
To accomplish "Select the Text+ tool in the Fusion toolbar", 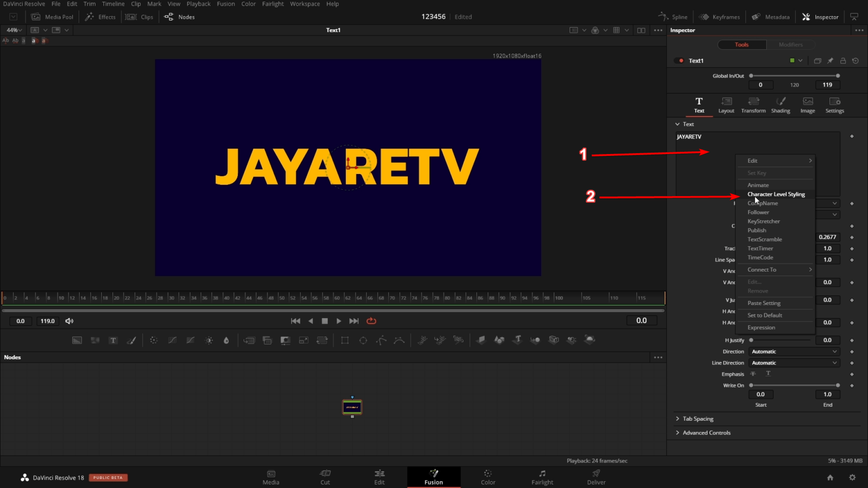I will click(113, 340).
